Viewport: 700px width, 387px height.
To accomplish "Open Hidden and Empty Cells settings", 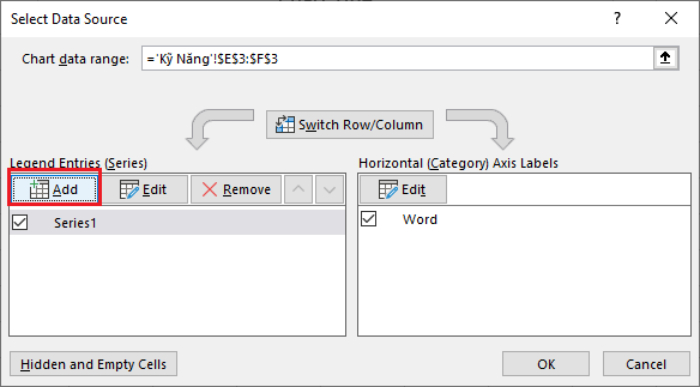I will pos(93,364).
